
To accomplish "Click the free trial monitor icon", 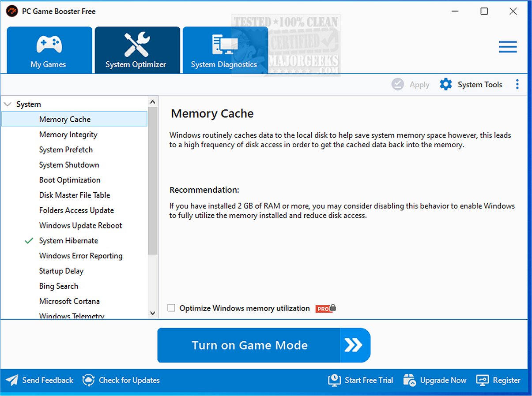I will click(334, 380).
